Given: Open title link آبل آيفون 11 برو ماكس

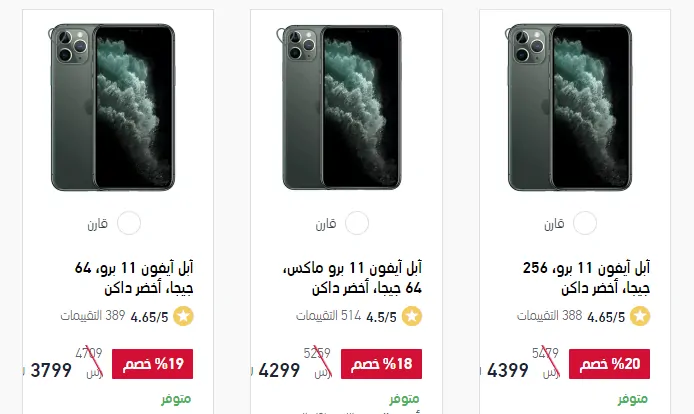Looking at the screenshot, I should (x=352, y=278).
